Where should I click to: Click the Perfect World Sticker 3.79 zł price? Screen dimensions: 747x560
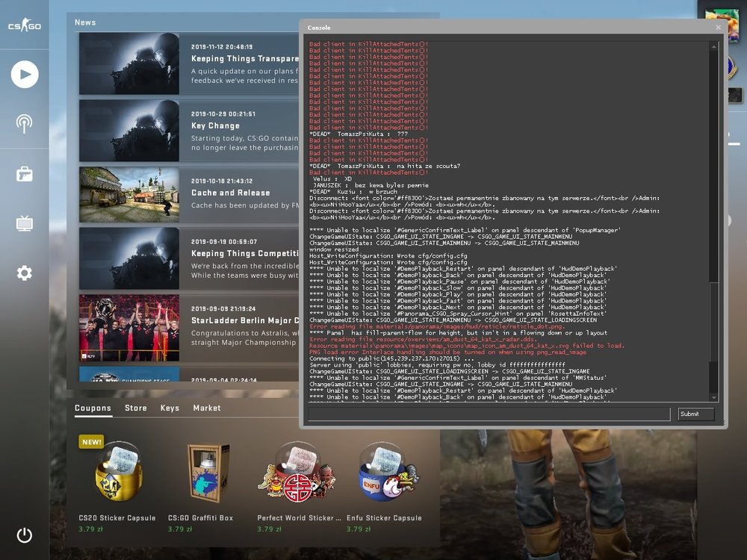(x=269, y=529)
